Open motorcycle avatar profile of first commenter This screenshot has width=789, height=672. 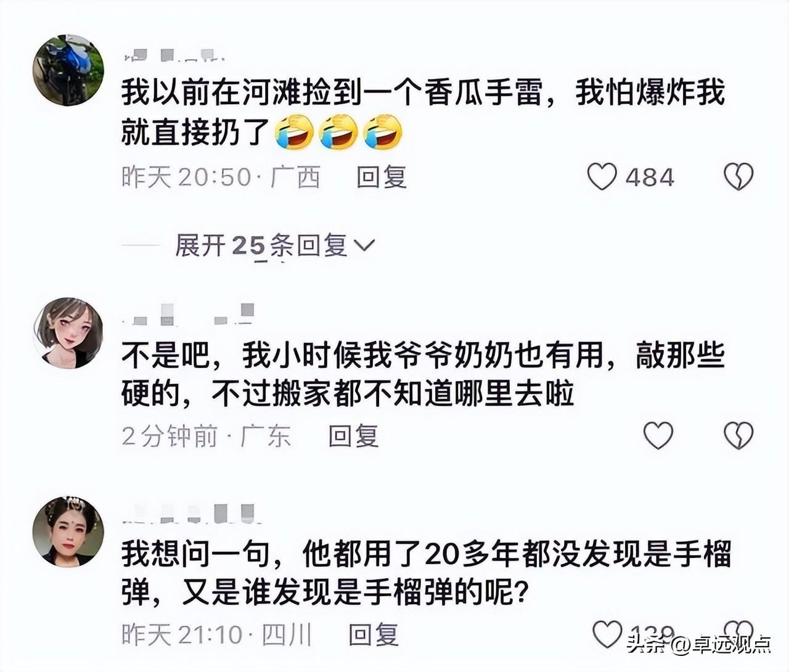pos(68,70)
